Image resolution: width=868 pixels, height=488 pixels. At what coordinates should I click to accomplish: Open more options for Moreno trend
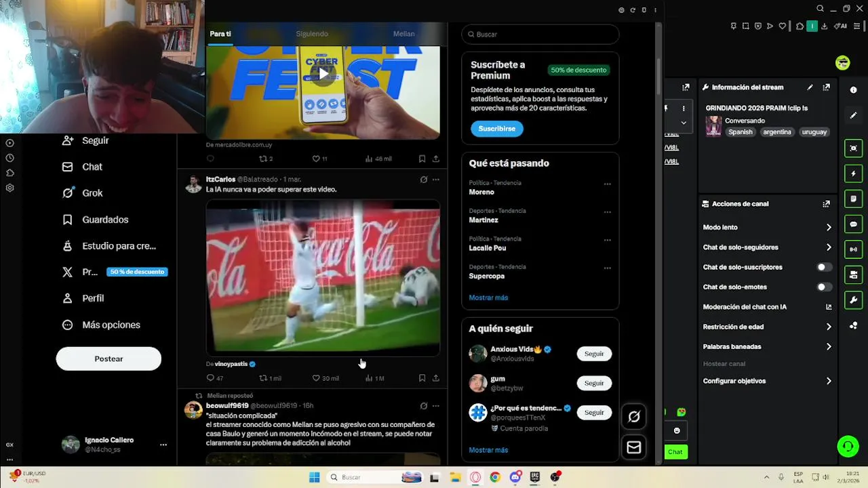[607, 184]
